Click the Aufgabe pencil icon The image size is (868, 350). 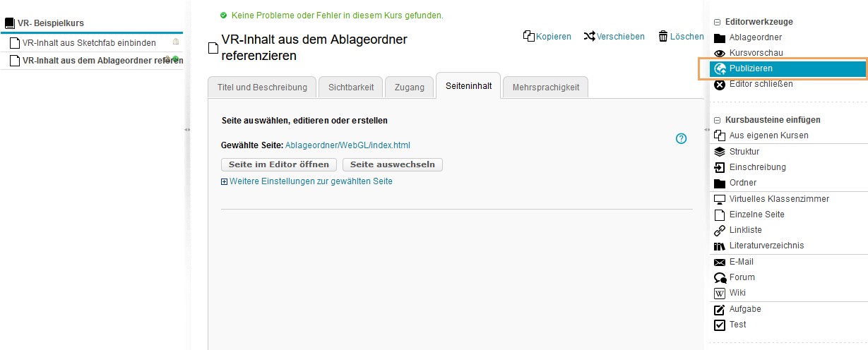click(x=720, y=310)
